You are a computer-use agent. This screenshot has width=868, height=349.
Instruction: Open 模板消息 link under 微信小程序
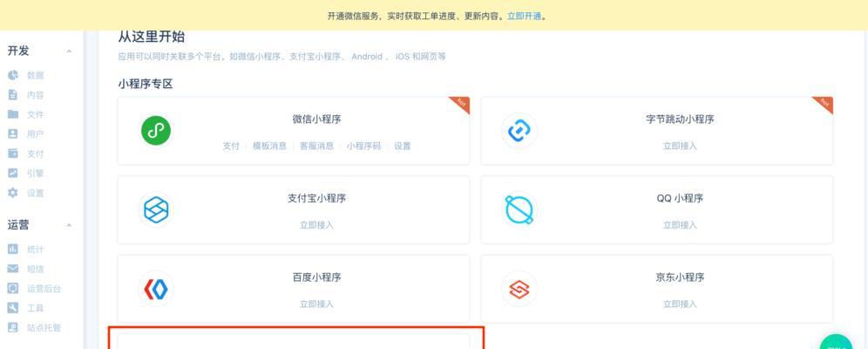click(269, 146)
